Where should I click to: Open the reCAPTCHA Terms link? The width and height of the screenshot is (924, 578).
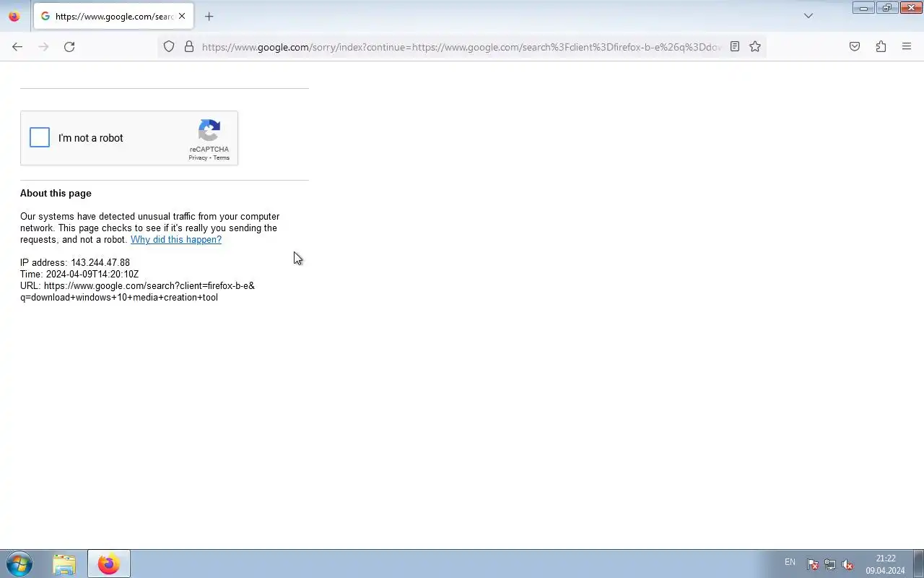[x=221, y=158]
